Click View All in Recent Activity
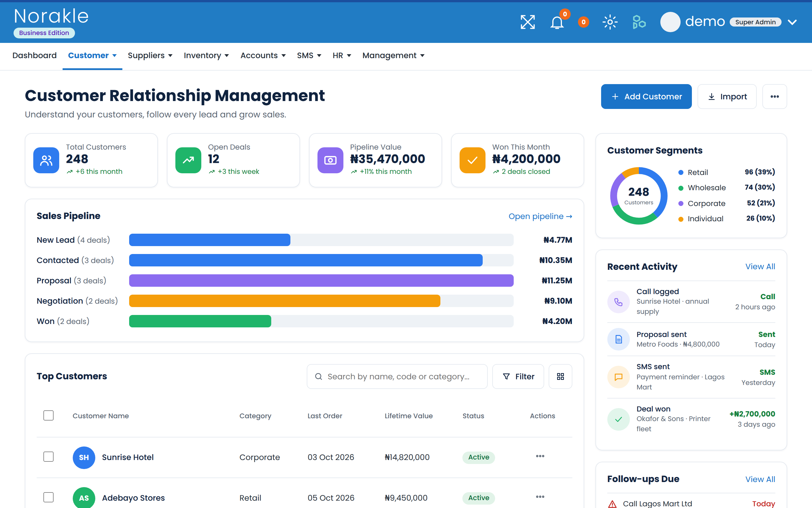This screenshot has height=508, width=812. click(760, 266)
